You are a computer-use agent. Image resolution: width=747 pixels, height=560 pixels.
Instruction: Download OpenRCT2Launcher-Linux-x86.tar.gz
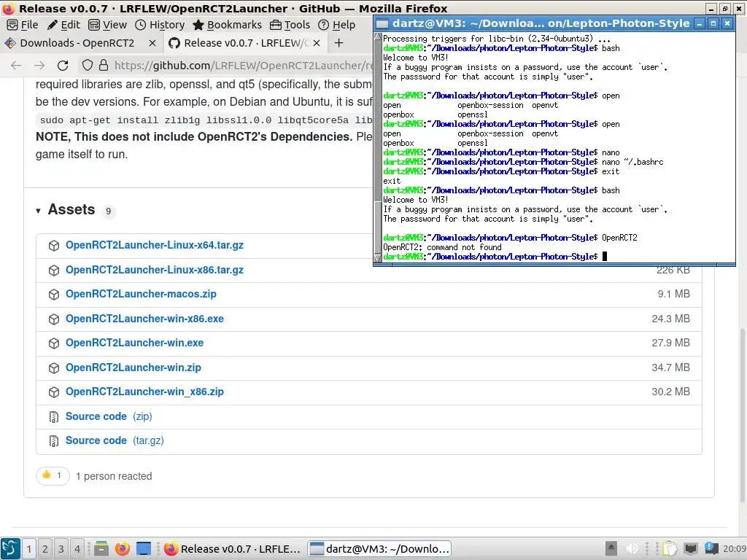(x=155, y=270)
